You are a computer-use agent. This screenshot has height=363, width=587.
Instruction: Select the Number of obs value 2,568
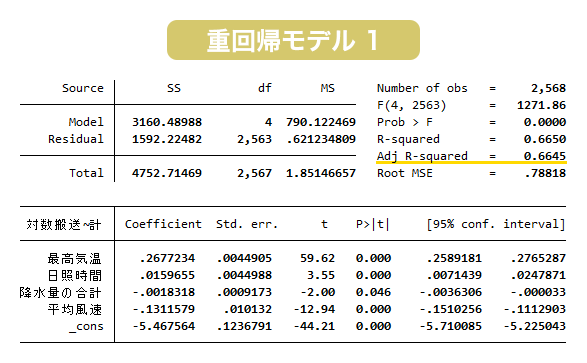tap(548, 88)
